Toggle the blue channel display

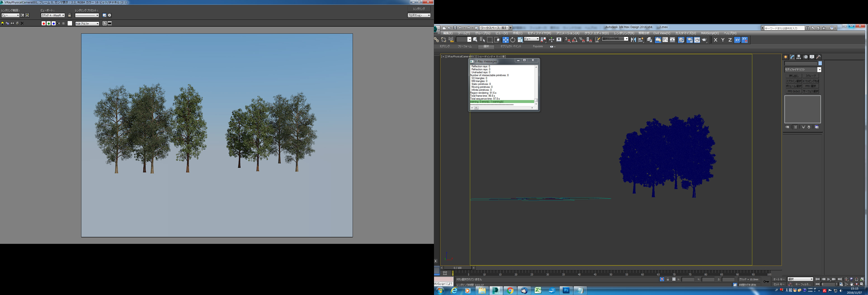coord(54,23)
